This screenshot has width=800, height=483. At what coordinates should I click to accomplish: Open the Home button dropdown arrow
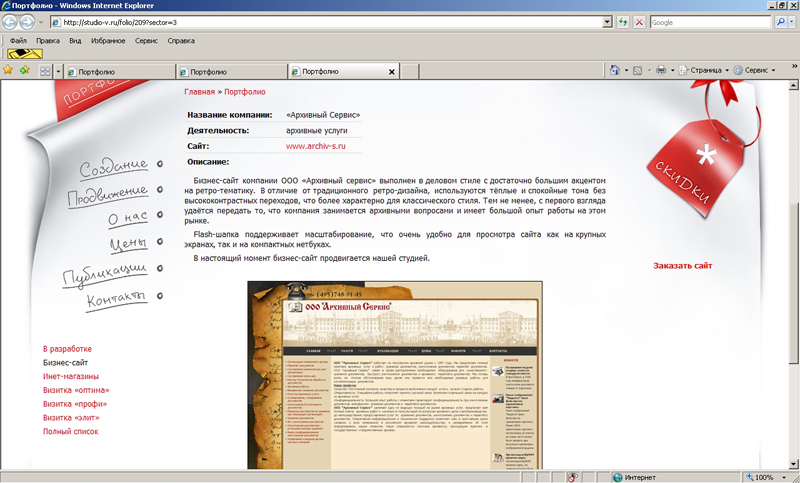point(626,70)
